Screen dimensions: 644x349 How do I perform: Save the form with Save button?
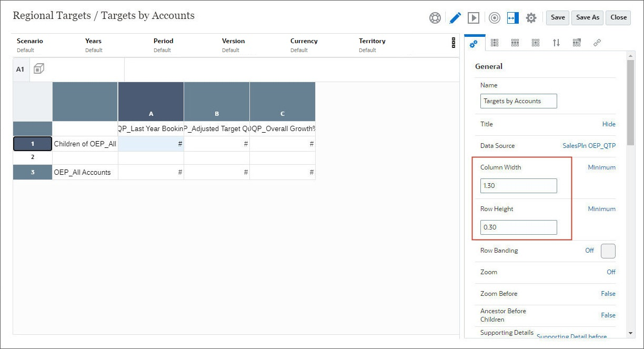pyautogui.click(x=558, y=17)
